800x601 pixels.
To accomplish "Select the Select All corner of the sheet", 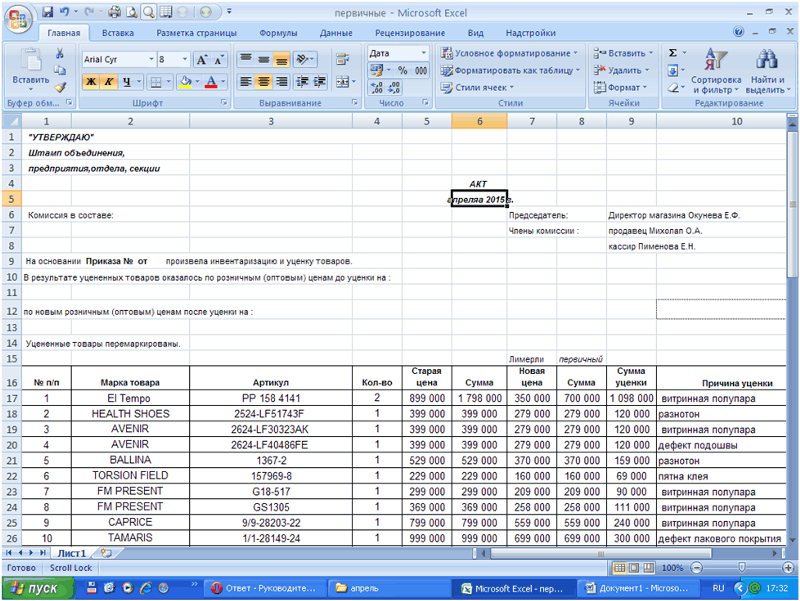I will [x=11, y=121].
